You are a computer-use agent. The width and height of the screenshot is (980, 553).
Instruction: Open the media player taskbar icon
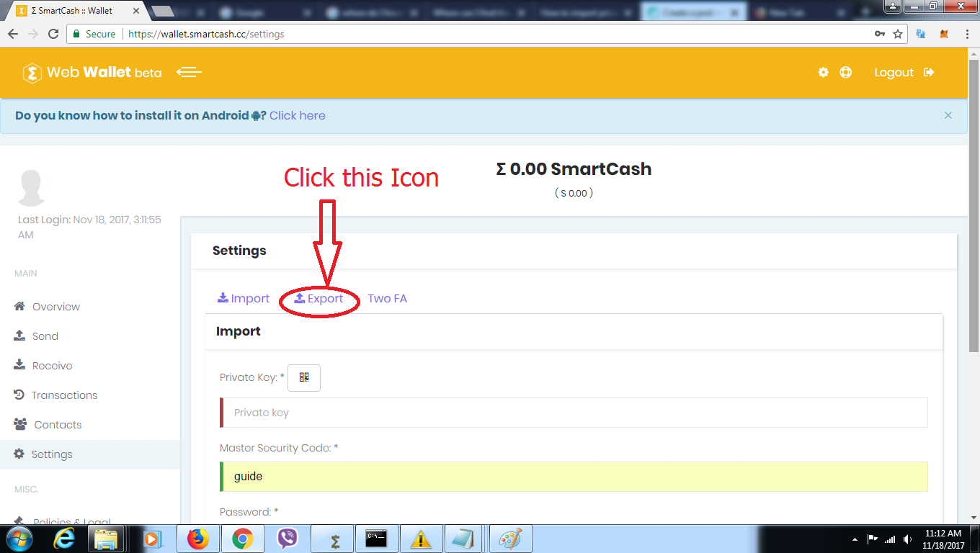click(152, 539)
